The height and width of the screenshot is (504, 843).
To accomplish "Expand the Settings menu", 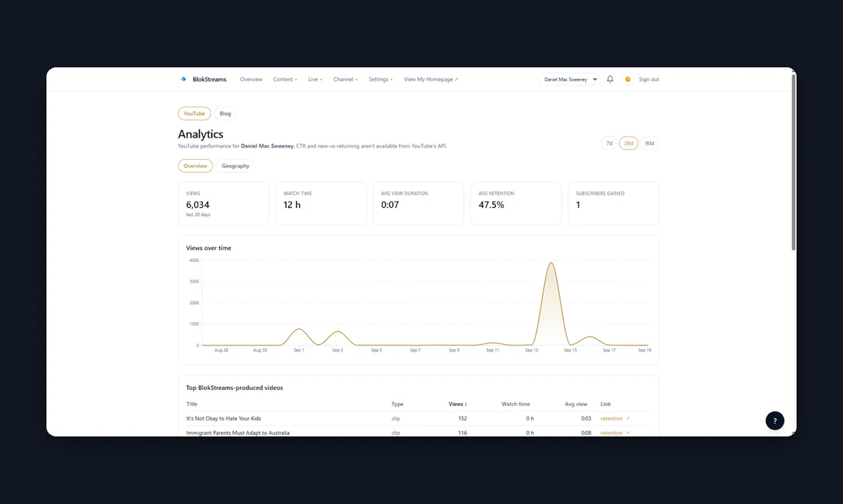I will coord(381,80).
